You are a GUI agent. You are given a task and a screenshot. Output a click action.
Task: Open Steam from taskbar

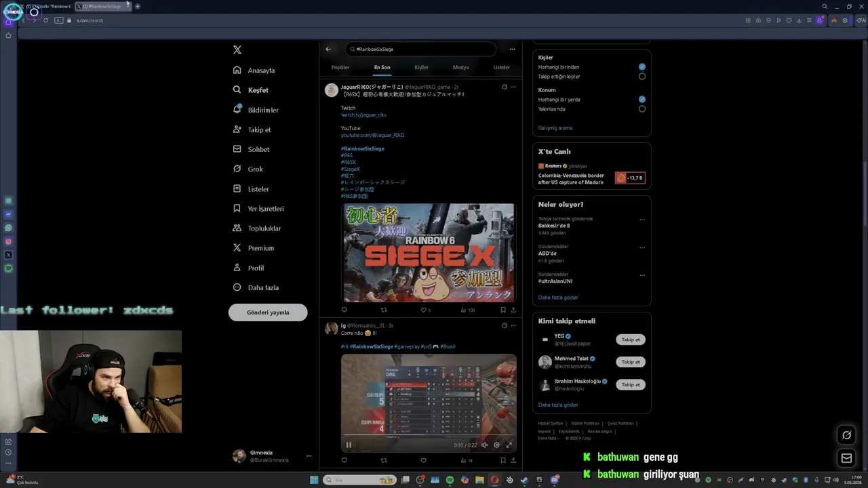[524, 480]
